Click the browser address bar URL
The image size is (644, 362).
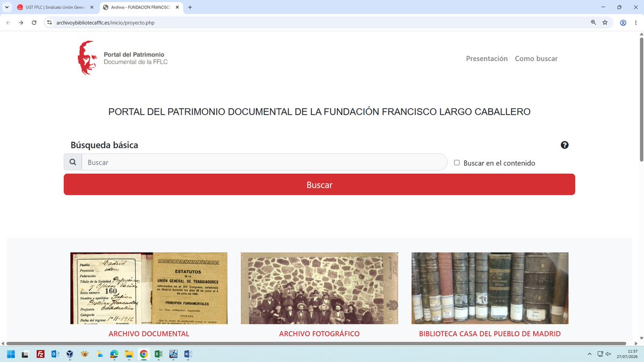[105, 23]
